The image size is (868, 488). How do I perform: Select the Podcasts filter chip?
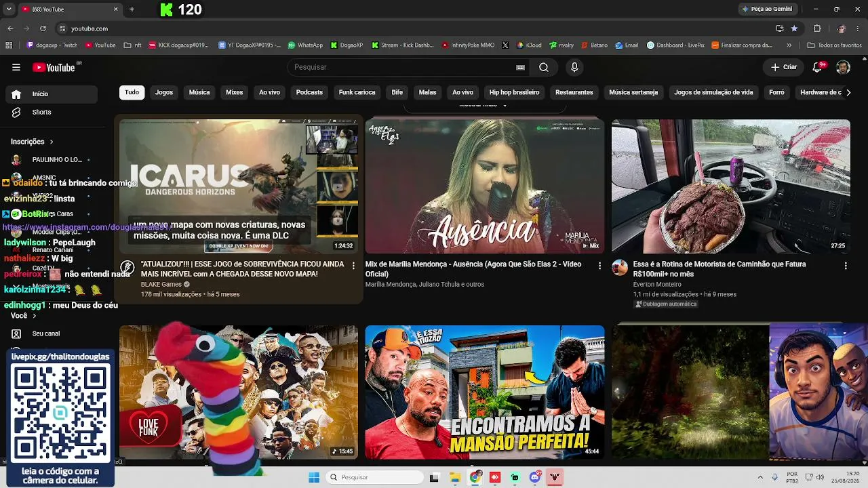[309, 92]
